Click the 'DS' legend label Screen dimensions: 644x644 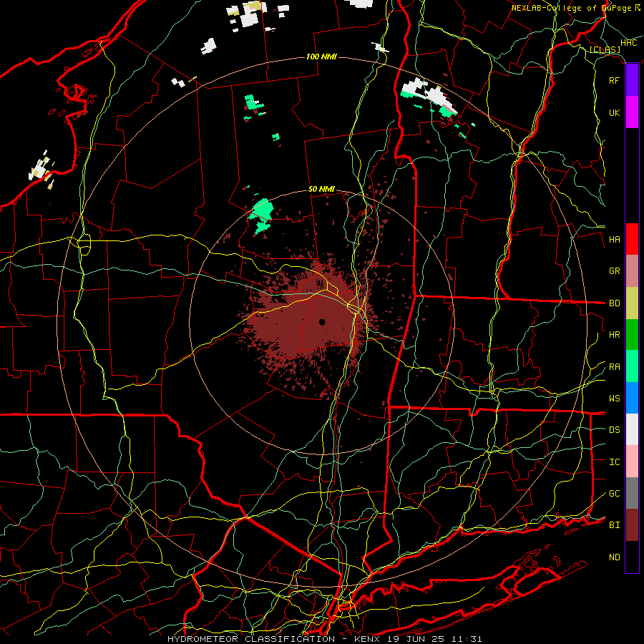pos(614,430)
